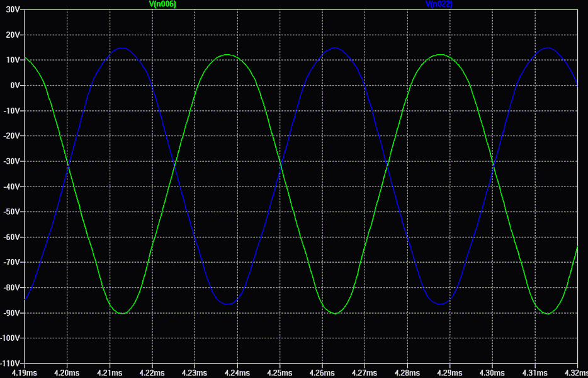588x378 pixels.
Task: Click the -100V vertical axis label
Action: coord(11,338)
